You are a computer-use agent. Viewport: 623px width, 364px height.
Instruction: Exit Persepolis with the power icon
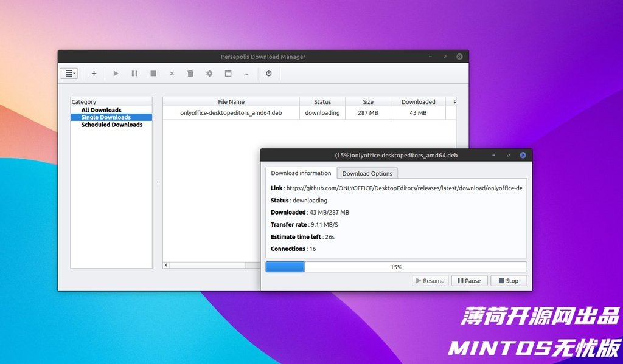(268, 74)
